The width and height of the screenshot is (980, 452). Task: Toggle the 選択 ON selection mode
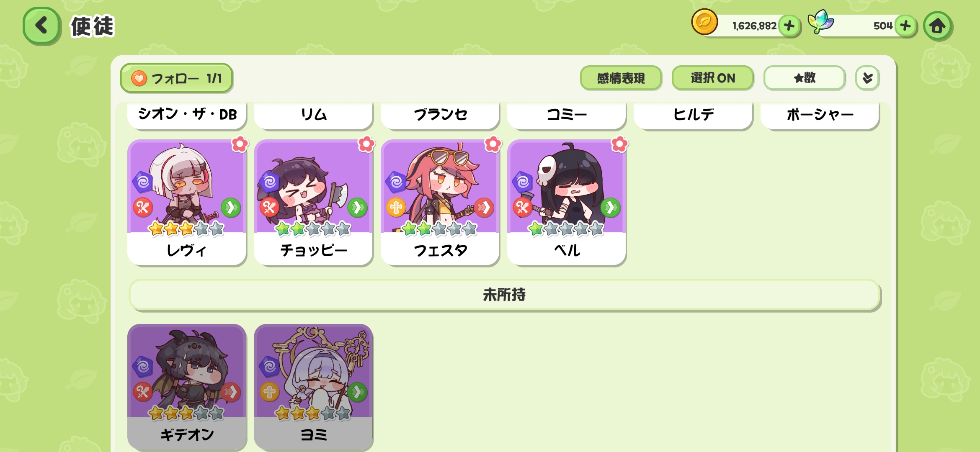(x=713, y=78)
